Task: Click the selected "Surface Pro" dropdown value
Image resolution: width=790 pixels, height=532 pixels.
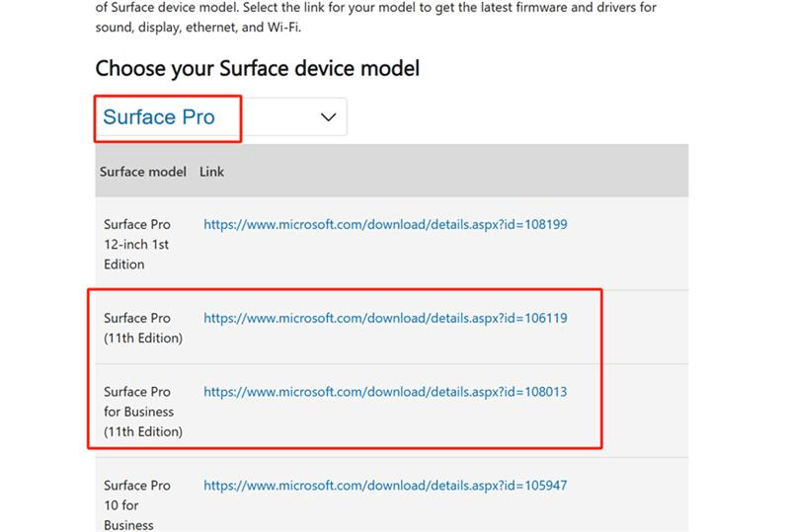Action: point(159,117)
